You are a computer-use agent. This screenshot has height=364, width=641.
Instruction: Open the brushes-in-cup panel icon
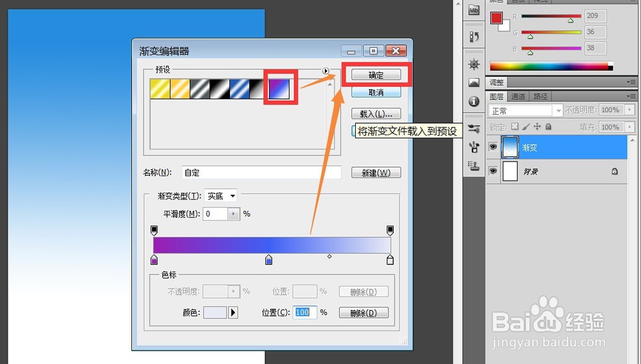[474, 147]
